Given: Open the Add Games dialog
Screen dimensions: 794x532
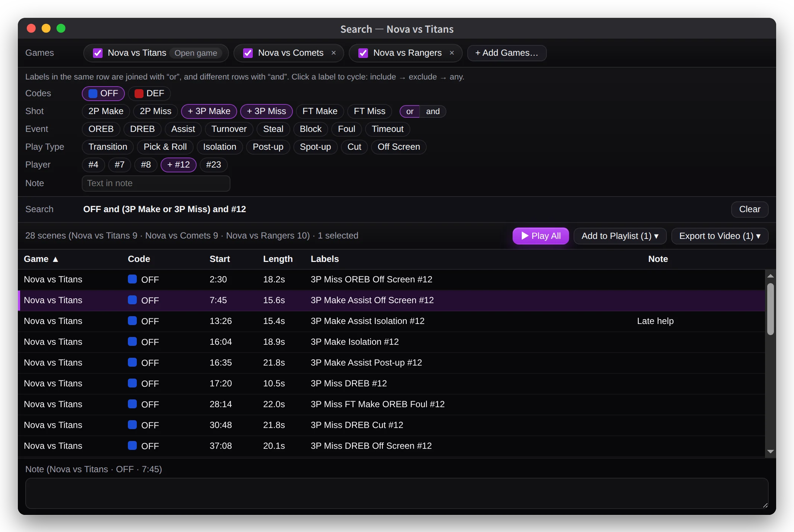Looking at the screenshot, I should coord(507,53).
